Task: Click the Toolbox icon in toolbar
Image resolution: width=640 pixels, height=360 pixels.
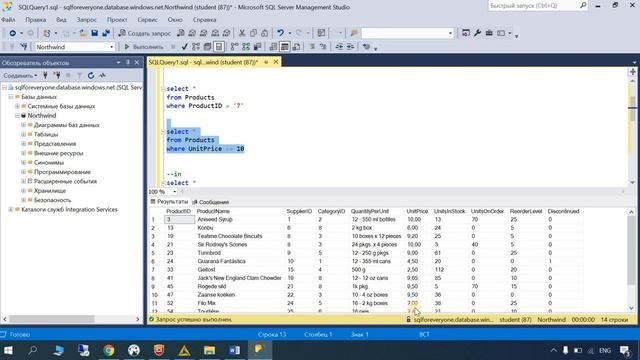Action: [x=489, y=33]
